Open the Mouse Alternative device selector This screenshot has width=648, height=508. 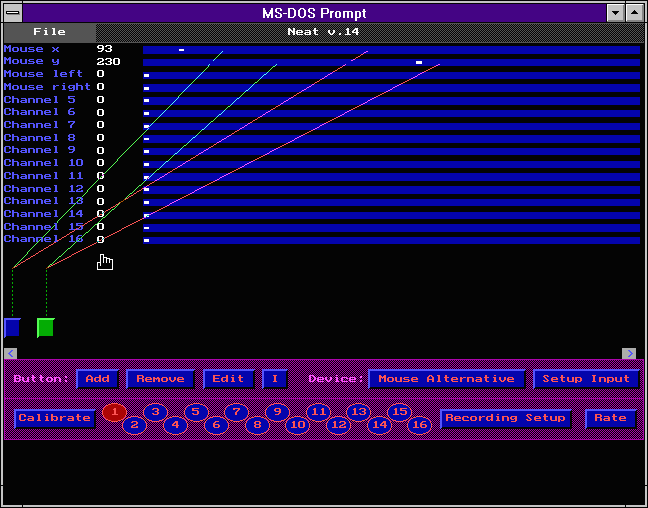tap(447, 379)
